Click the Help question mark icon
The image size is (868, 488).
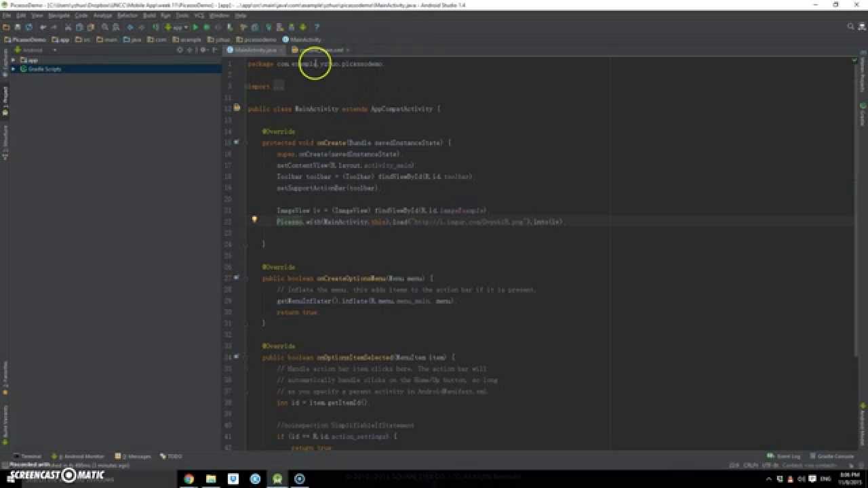pyautogui.click(x=316, y=27)
